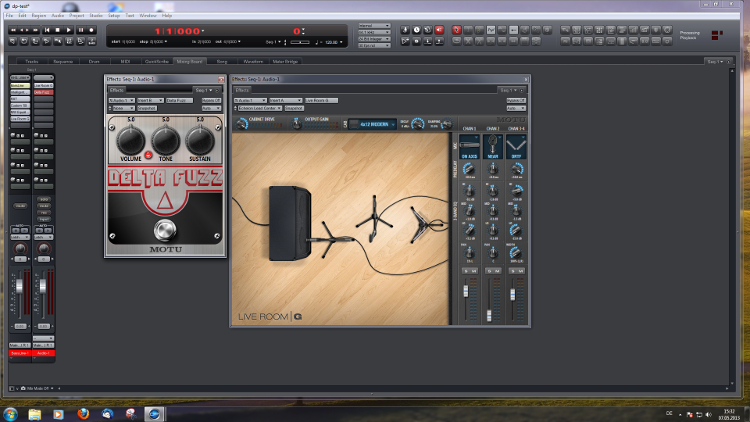The image size is (750, 422).
Task: Open the Song tab
Action: coord(222,61)
